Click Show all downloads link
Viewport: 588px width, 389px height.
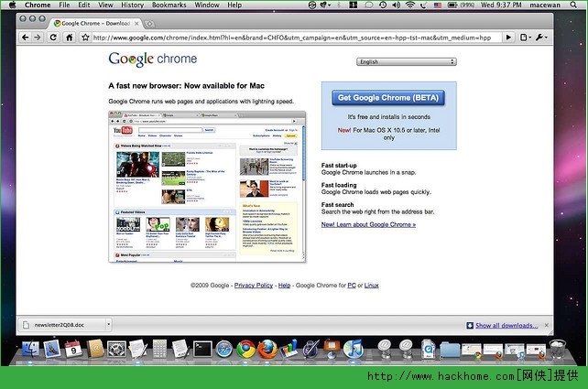(506, 325)
